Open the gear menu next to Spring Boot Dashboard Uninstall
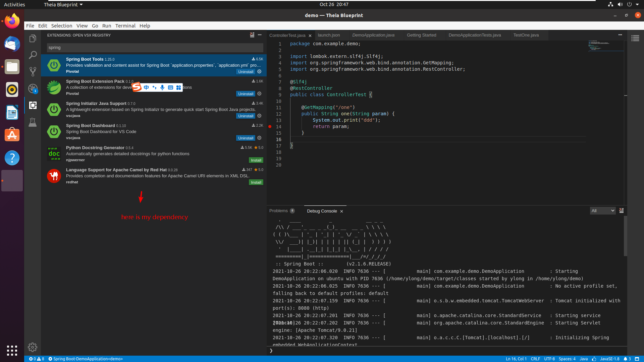 [x=259, y=138]
